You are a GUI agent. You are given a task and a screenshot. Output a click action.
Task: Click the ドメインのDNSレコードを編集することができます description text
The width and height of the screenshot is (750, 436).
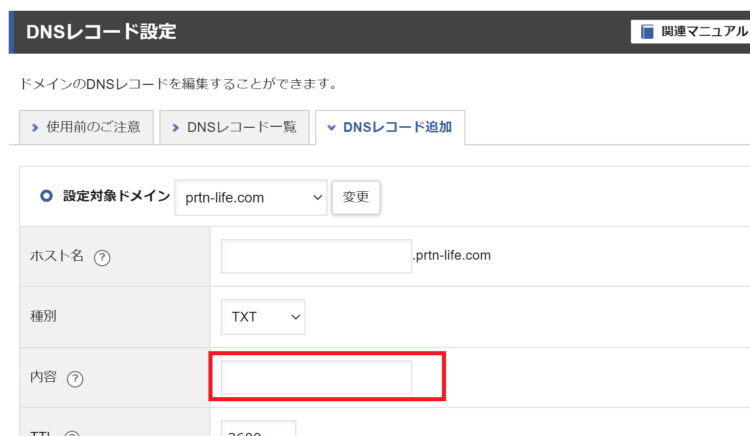pyautogui.click(x=179, y=84)
